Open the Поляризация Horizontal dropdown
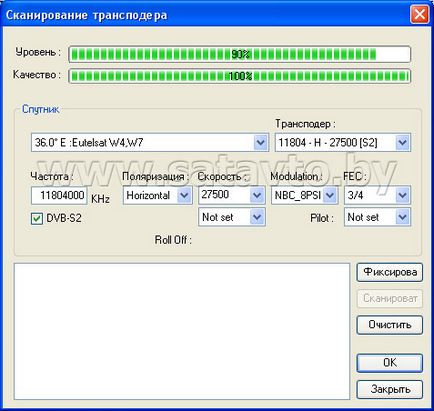434x411 pixels. click(x=184, y=195)
